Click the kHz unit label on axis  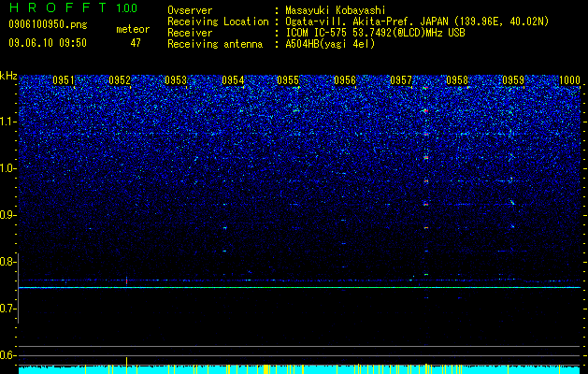(x=8, y=76)
